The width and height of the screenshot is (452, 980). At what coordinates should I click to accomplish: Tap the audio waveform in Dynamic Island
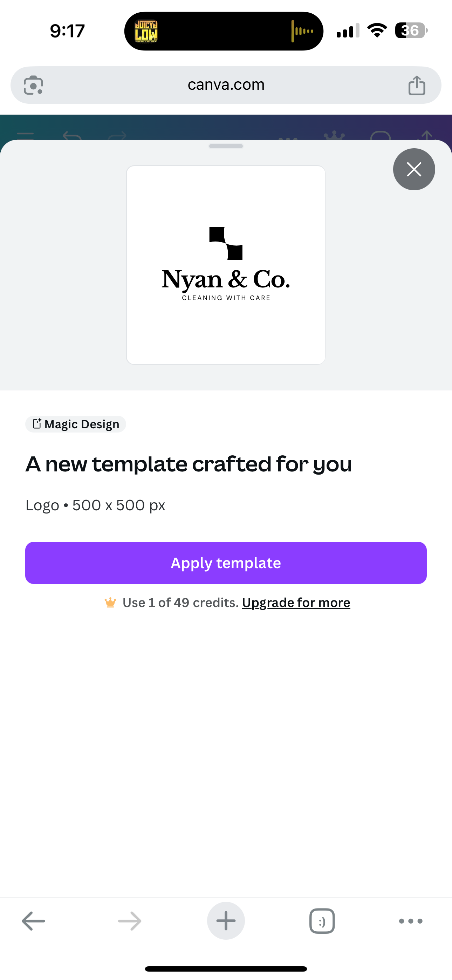pos(302,31)
